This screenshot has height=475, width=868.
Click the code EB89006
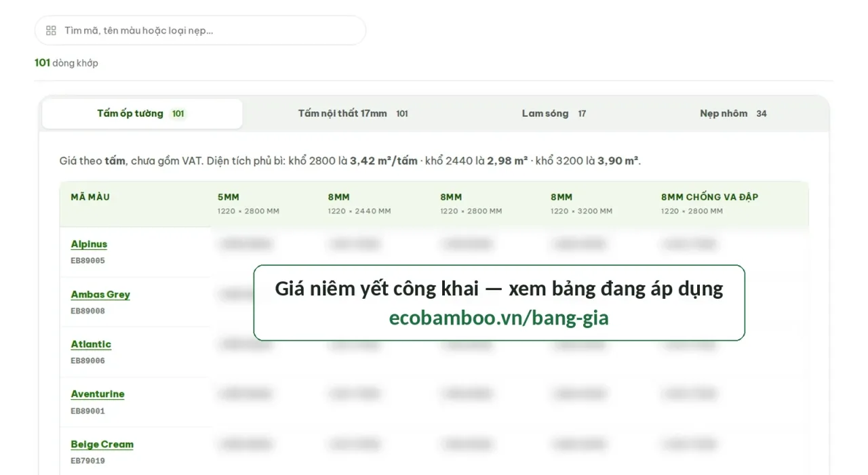tap(87, 361)
